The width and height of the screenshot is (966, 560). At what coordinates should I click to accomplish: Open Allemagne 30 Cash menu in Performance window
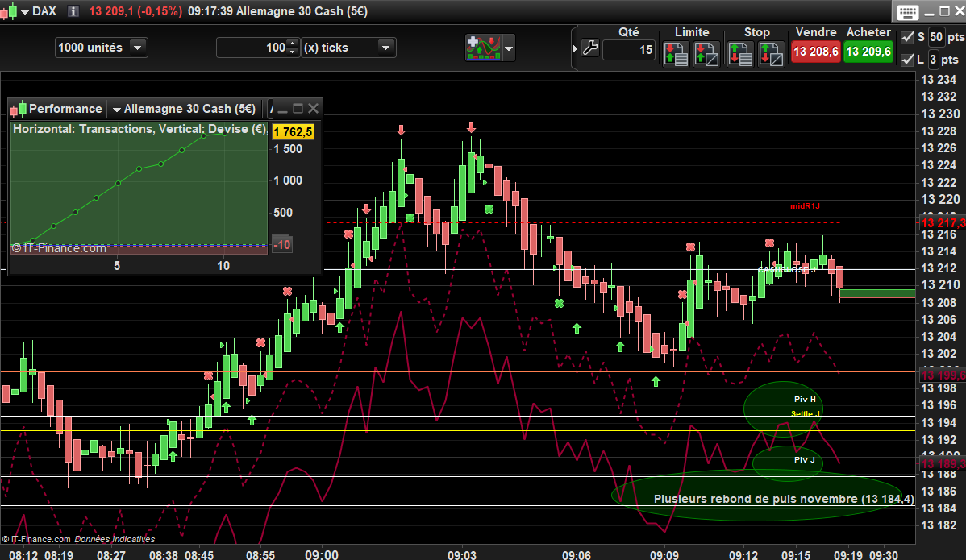[x=117, y=109]
